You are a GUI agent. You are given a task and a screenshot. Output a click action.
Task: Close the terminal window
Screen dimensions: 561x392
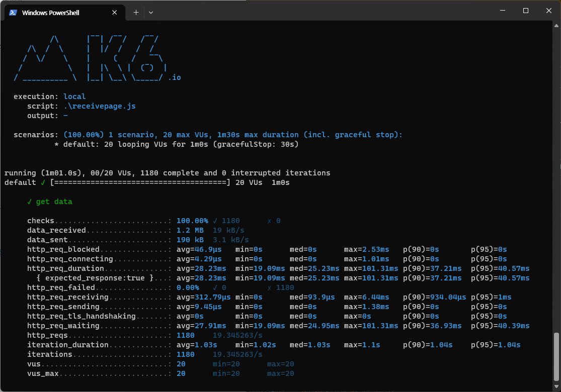[x=549, y=11]
